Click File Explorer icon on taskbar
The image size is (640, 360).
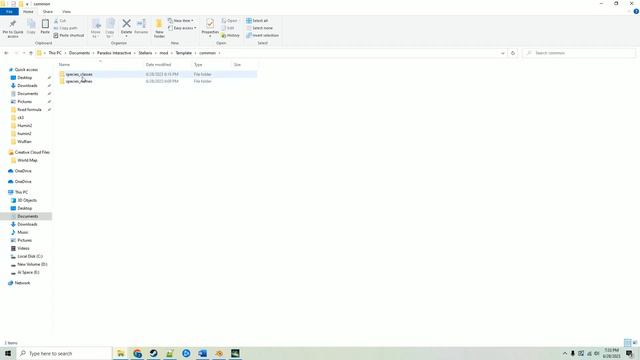click(x=121, y=353)
